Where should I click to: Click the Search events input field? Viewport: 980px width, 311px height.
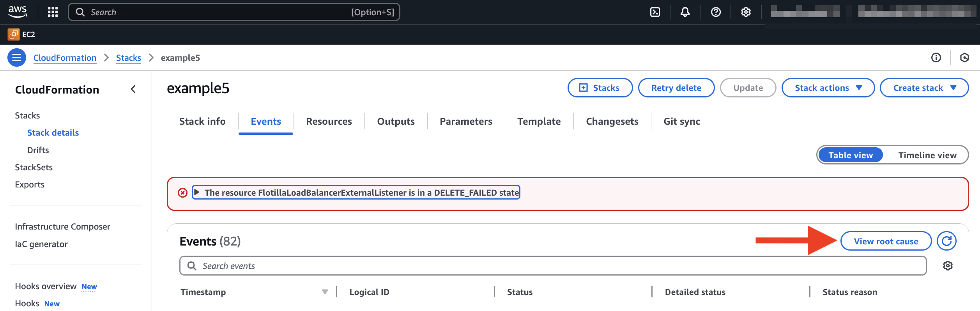click(x=553, y=266)
